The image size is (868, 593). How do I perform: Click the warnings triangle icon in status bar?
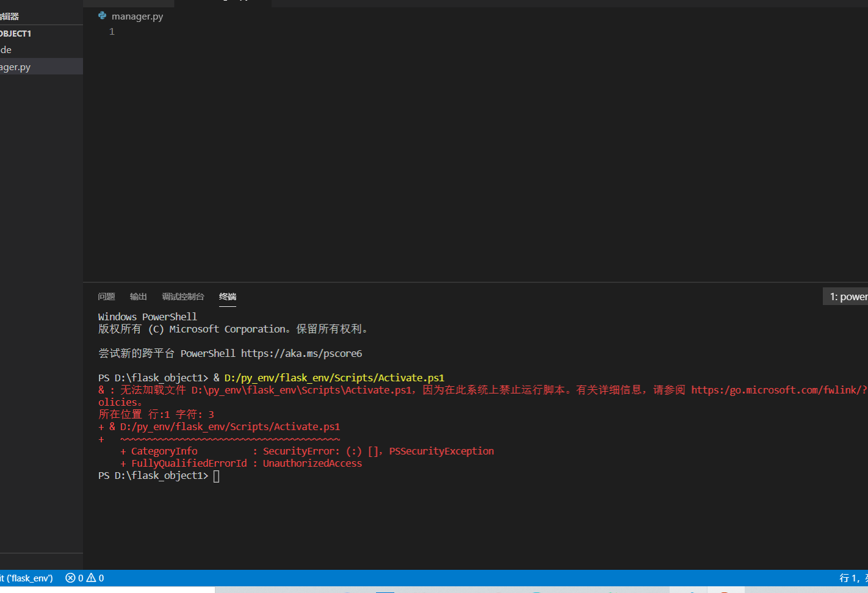pos(91,578)
